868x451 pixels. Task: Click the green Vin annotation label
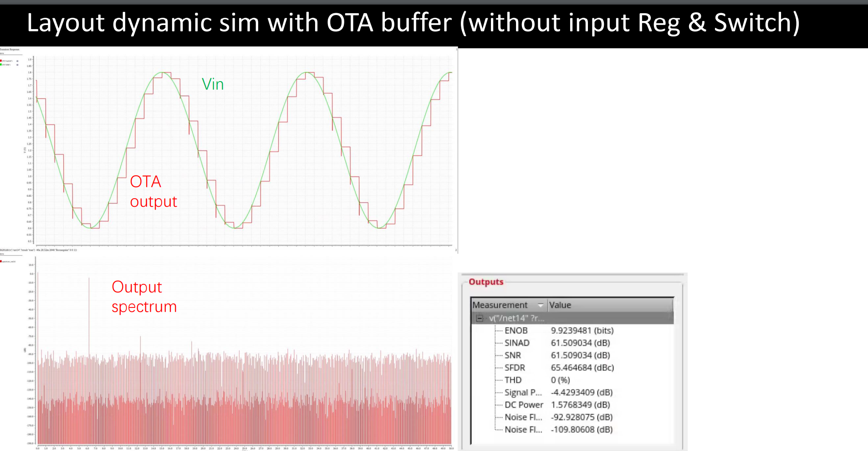tap(213, 84)
